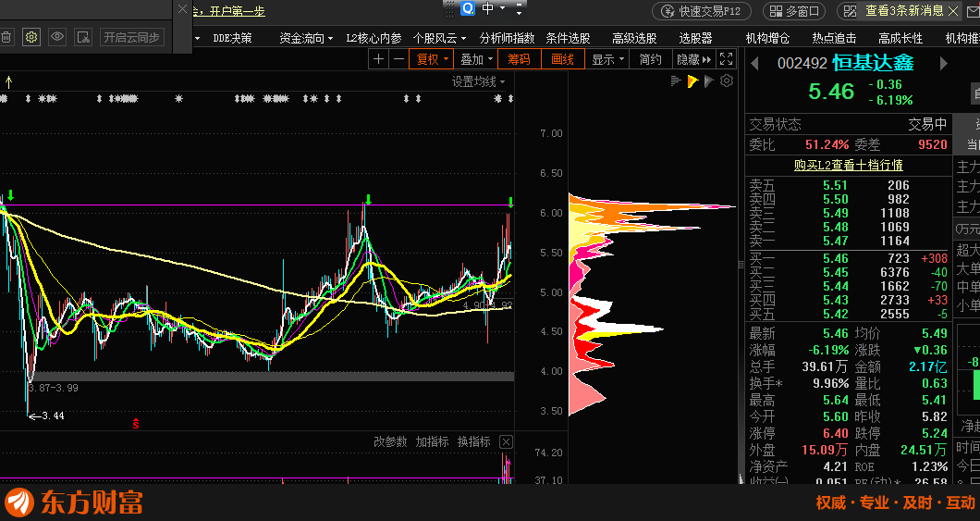Open 分析师指数 menu item
Screen dimensions: 980x521
[x=507, y=38]
